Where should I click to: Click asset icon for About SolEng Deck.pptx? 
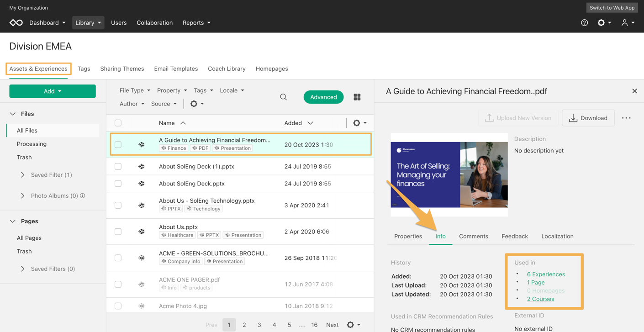pyautogui.click(x=142, y=184)
